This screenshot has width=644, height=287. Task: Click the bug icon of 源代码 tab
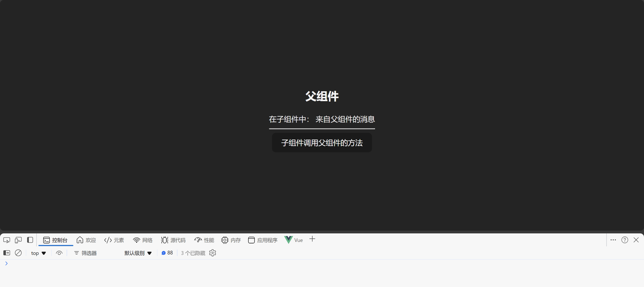tap(164, 240)
